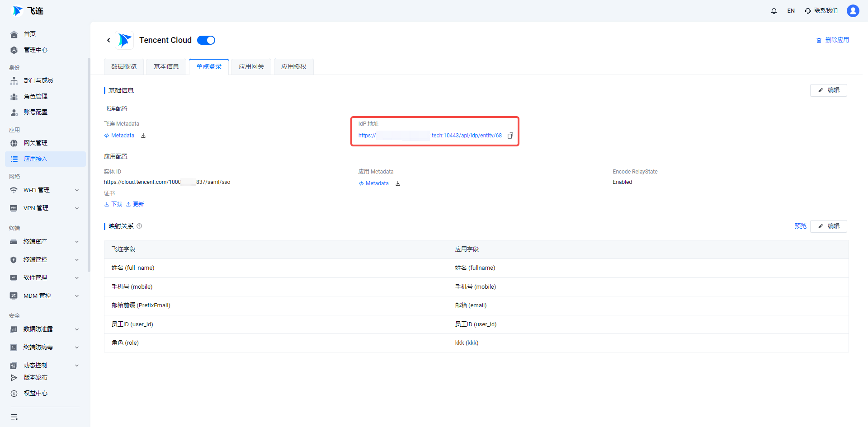Go back with the left arrow
868x427 pixels.
[108, 40]
